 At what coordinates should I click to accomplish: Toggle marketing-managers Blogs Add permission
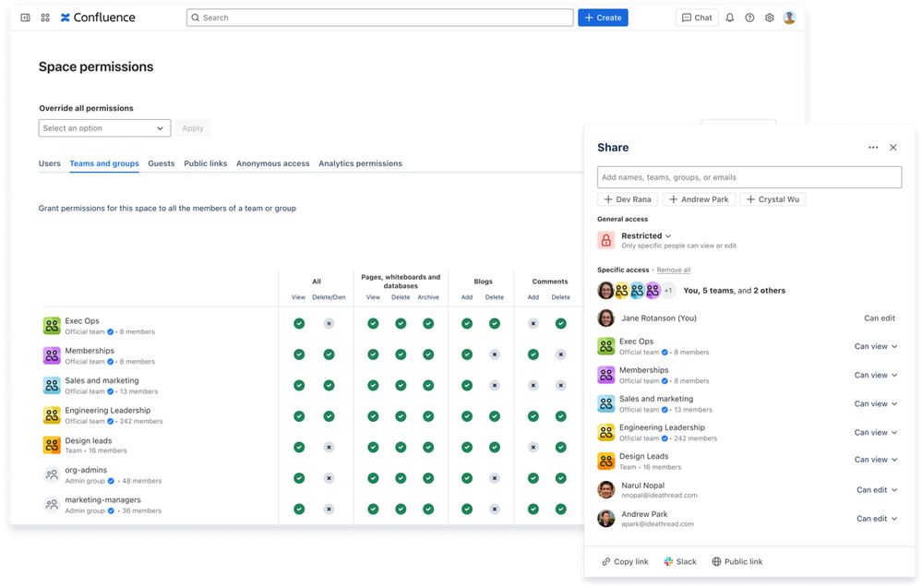[x=467, y=510]
